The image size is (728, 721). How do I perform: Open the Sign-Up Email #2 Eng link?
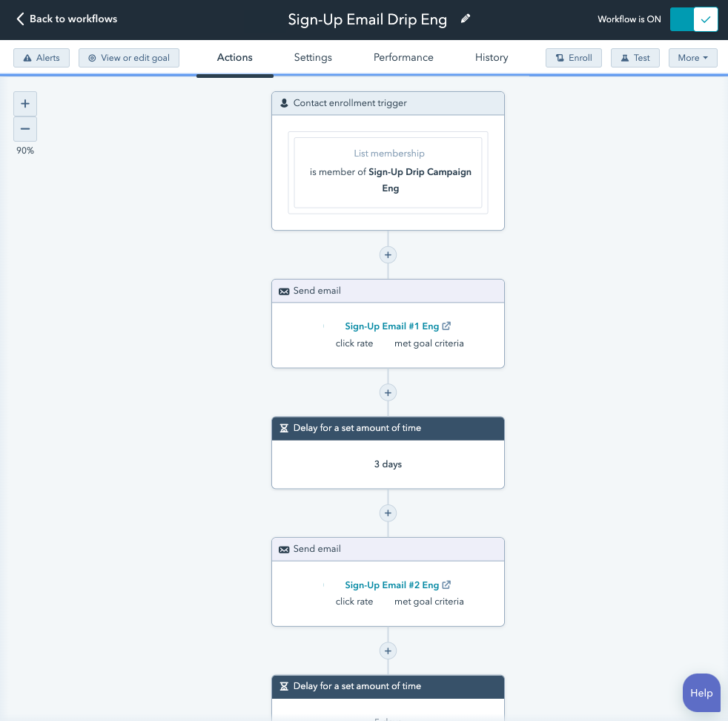pyautogui.click(x=391, y=585)
